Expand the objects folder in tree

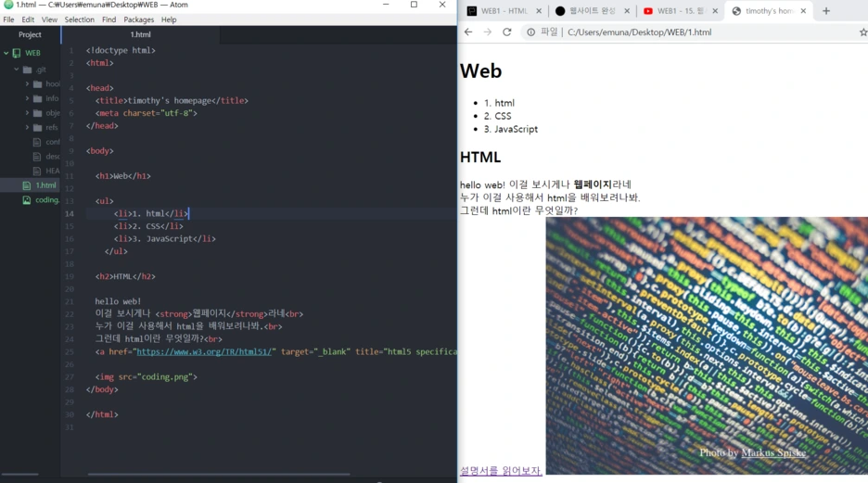pos(27,113)
